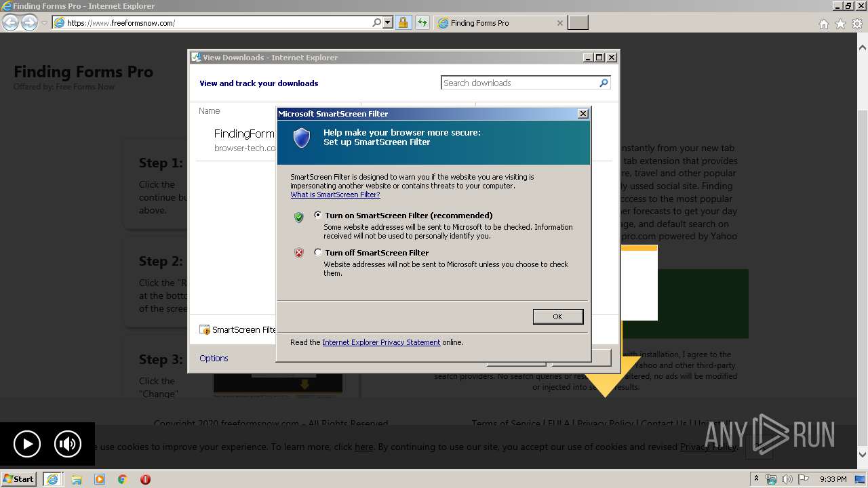Viewport: 868px width, 488px height.
Task: Click the browser Forward arrow button
Action: click(29, 22)
